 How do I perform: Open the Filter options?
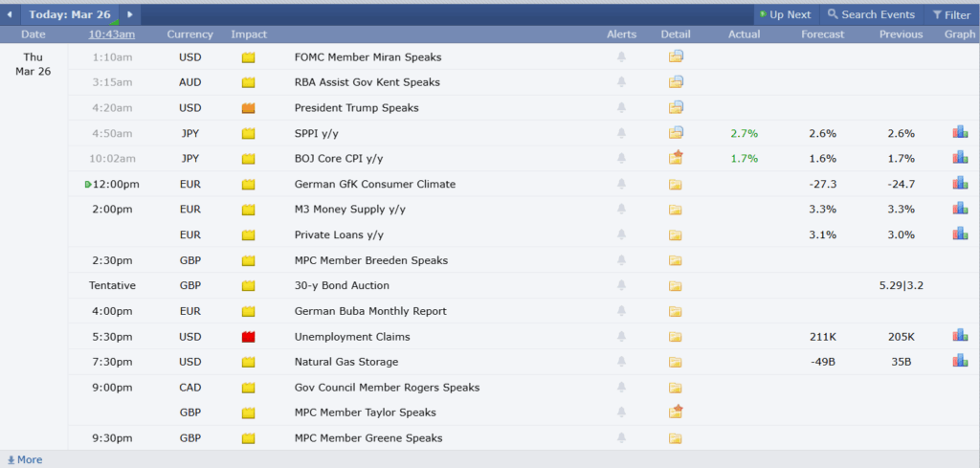pyautogui.click(x=950, y=14)
